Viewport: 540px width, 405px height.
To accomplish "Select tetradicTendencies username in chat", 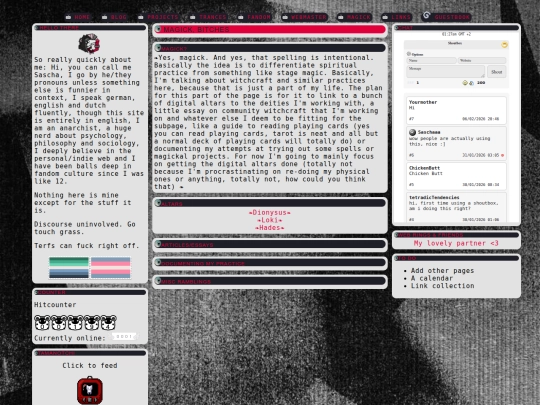I will pyautogui.click(x=434, y=197).
